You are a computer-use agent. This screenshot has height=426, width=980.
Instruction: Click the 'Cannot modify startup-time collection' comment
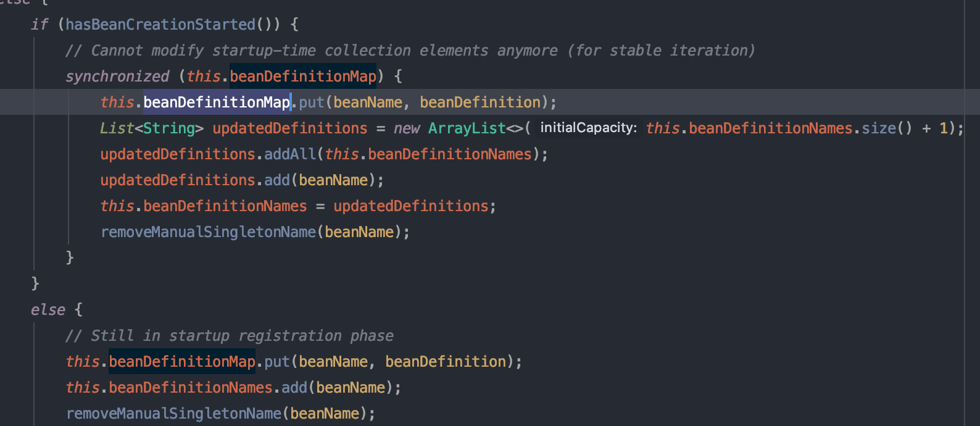click(x=410, y=51)
